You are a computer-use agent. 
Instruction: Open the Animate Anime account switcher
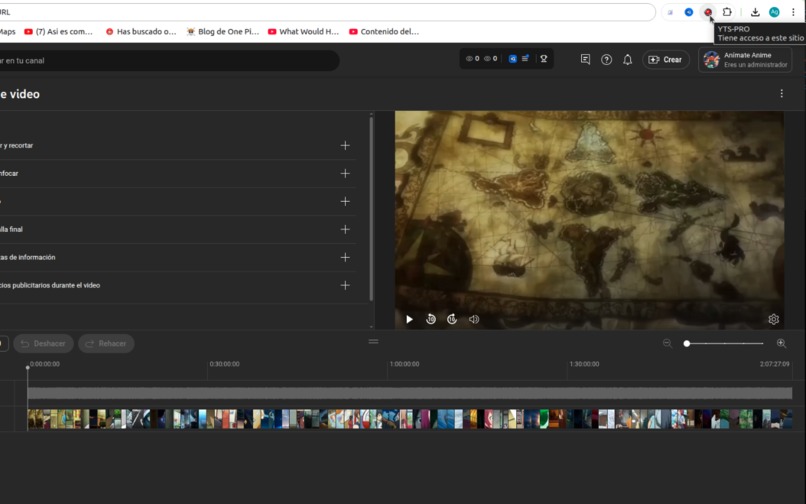coord(745,60)
